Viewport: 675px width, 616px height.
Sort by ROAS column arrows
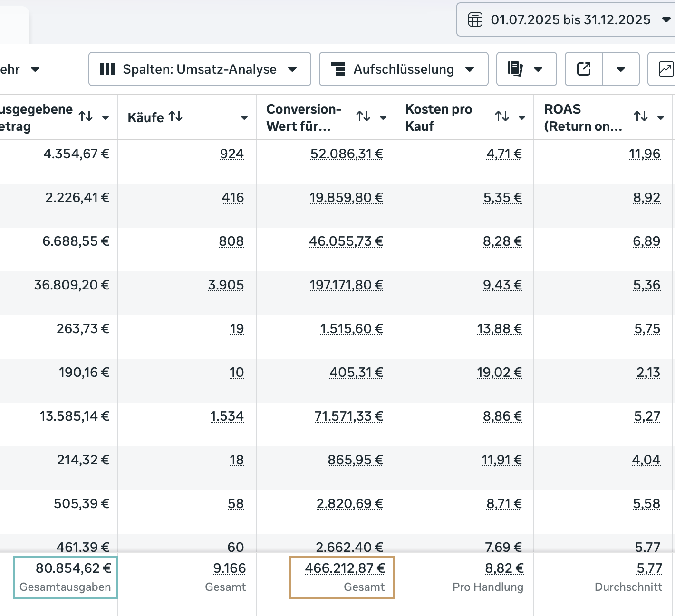coord(641,116)
